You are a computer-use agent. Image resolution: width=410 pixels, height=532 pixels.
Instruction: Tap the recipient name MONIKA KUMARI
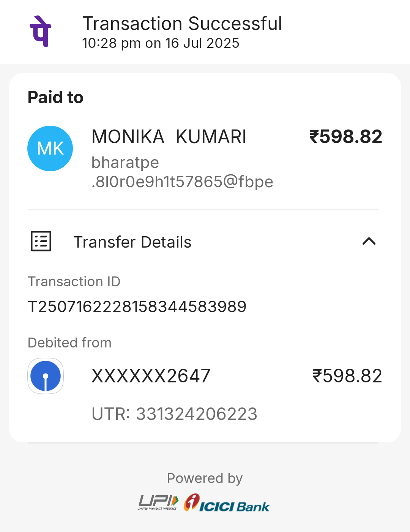pyautogui.click(x=169, y=137)
